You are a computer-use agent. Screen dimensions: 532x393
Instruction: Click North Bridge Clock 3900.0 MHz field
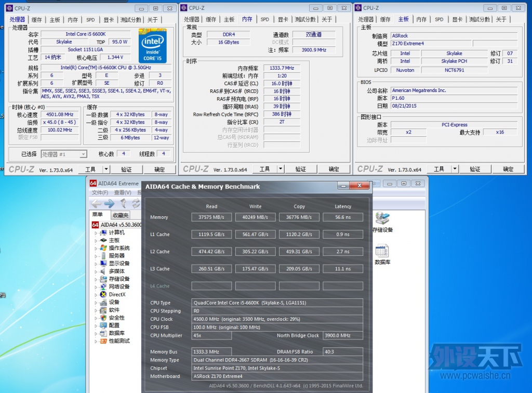pyautogui.click(x=343, y=335)
